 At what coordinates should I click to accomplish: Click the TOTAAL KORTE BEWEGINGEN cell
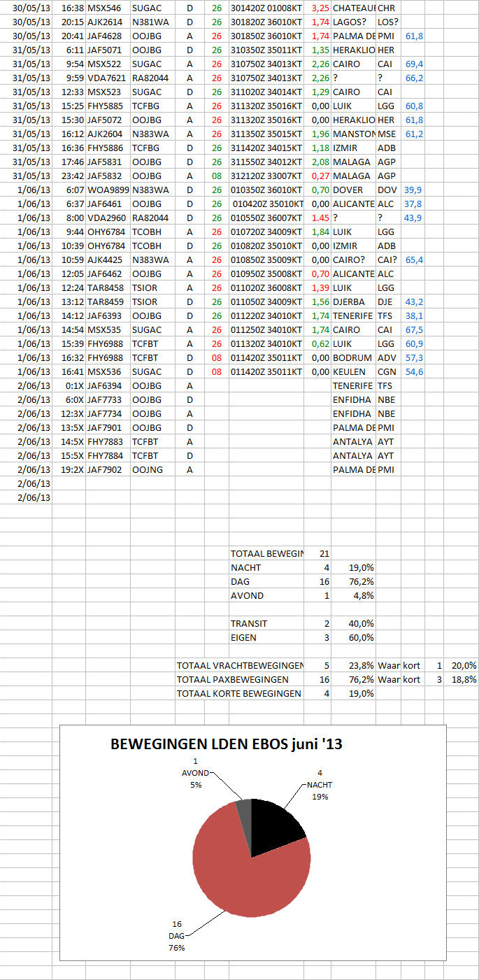point(239,693)
